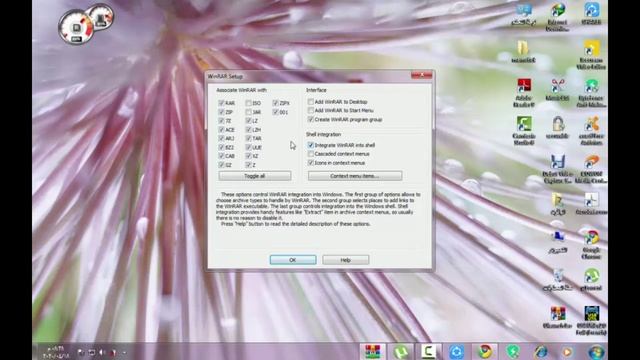
Task: Uncheck the CAB file type
Action: pyautogui.click(x=221, y=156)
